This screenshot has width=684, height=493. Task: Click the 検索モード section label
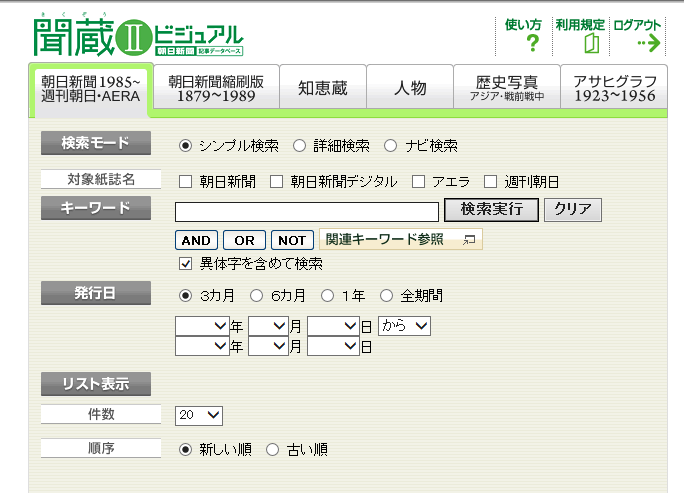tap(96, 143)
